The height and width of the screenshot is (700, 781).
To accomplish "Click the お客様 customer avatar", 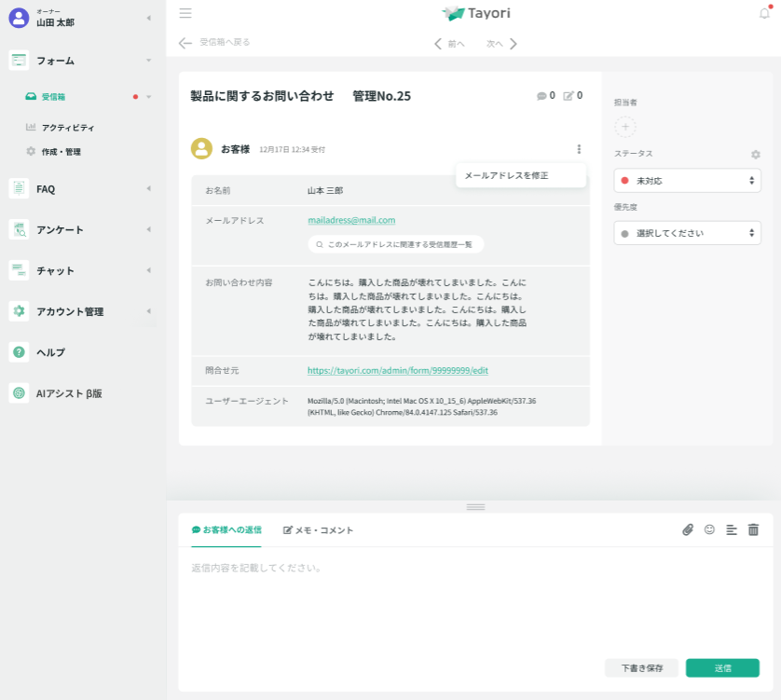I will [x=201, y=148].
